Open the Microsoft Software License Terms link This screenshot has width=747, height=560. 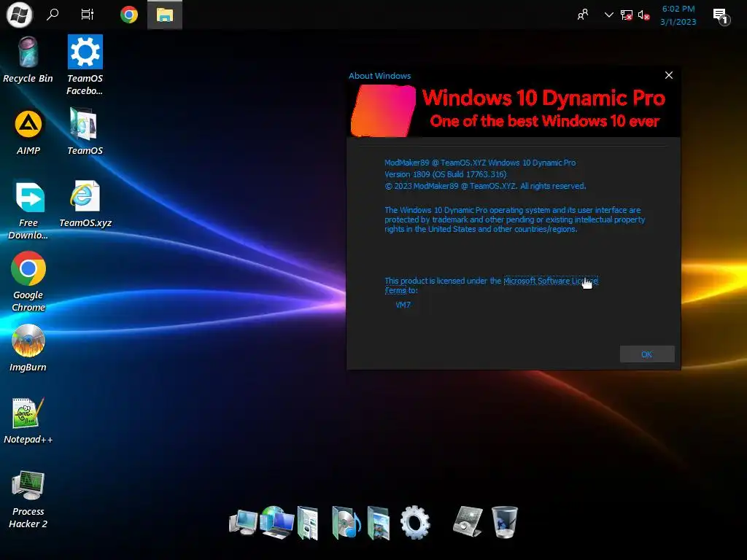tap(550, 281)
